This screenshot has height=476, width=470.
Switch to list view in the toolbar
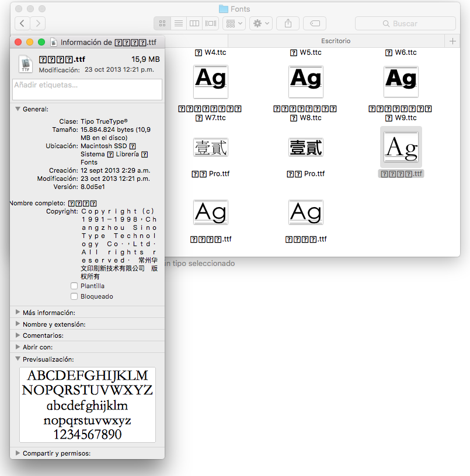click(x=179, y=23)
